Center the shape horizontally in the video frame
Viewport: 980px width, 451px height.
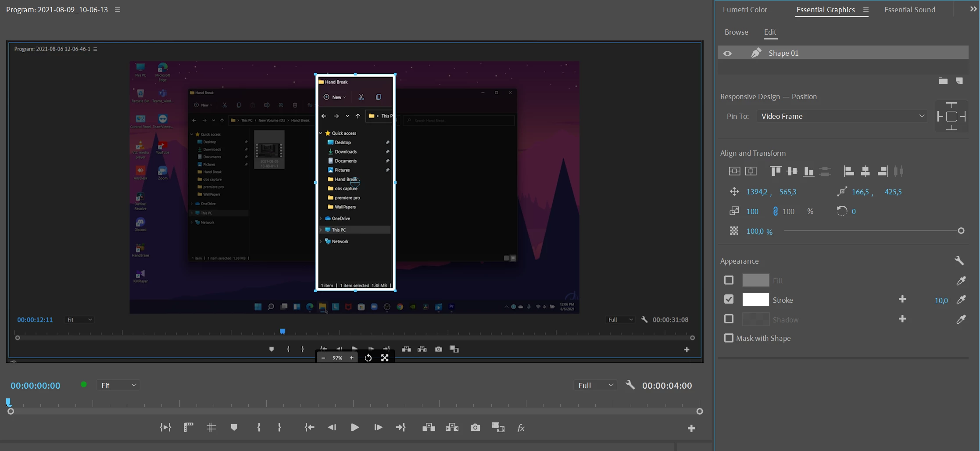coord(751,171)
